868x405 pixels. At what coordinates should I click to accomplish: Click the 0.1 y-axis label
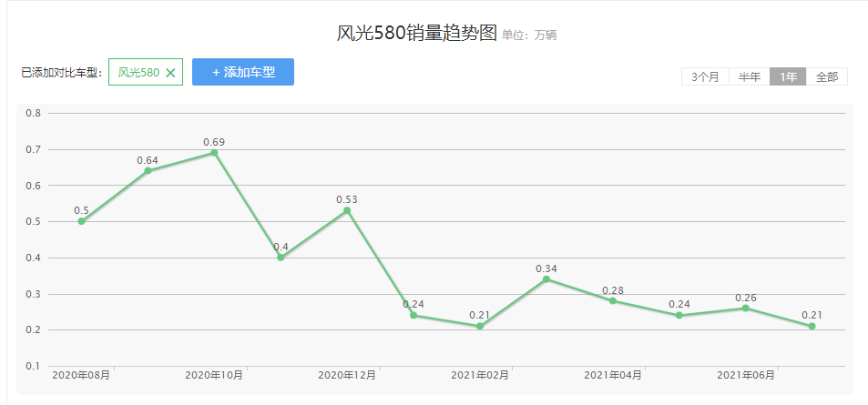click(x=33, y=366)
